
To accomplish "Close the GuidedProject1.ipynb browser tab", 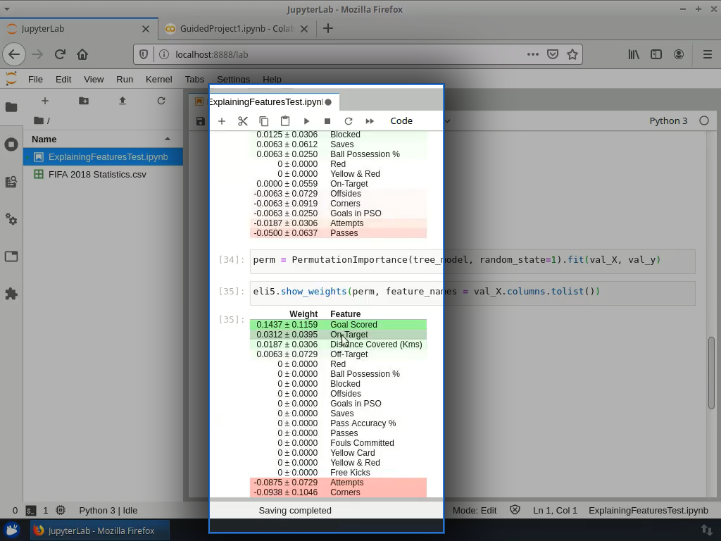I will [304, 28].
